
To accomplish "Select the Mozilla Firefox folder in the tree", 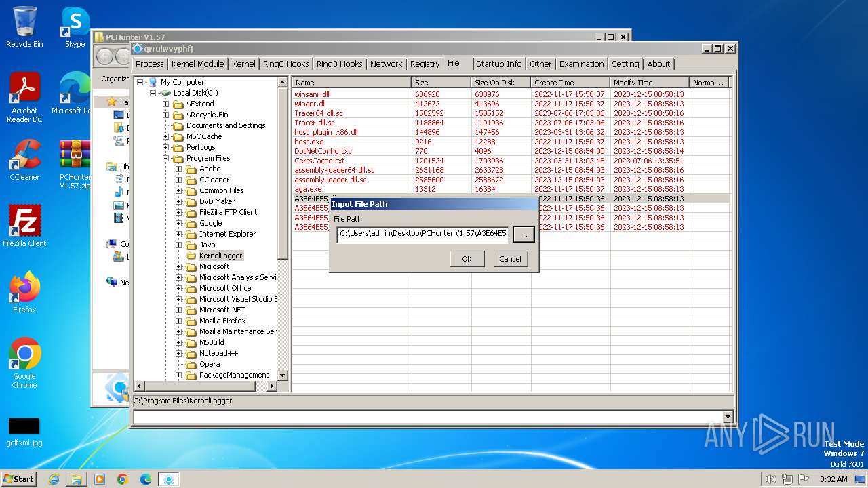I will point(222,321).
